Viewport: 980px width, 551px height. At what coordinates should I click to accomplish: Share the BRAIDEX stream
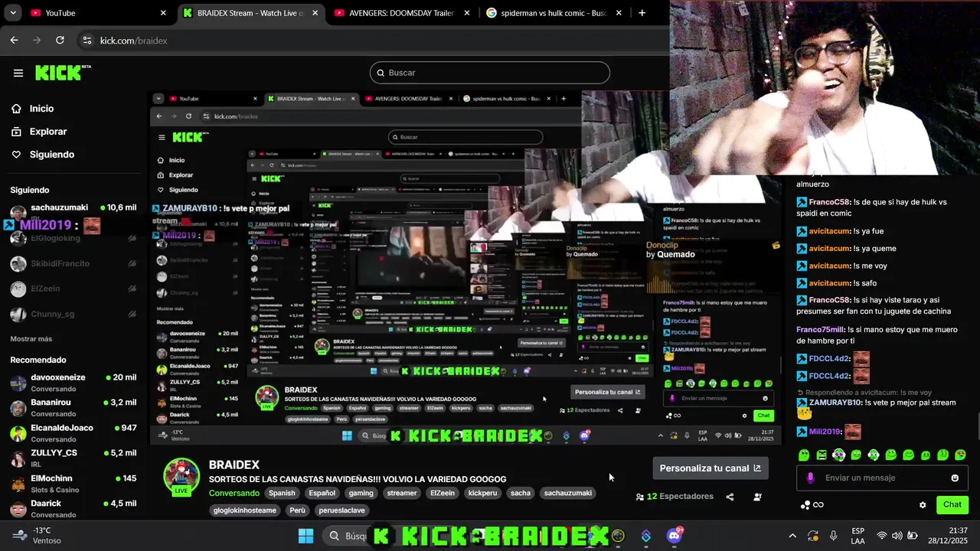[x=730, y=497]
